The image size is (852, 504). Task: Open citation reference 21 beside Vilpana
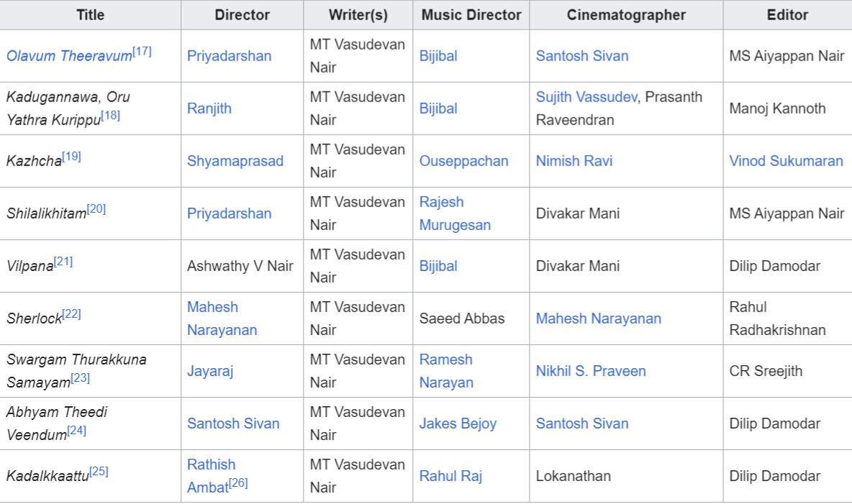pos(63,262)
